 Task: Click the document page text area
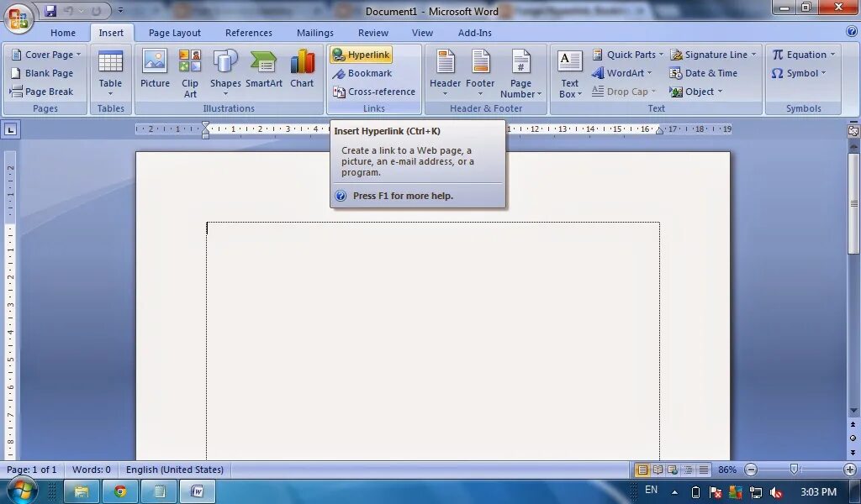click(433, 340)
